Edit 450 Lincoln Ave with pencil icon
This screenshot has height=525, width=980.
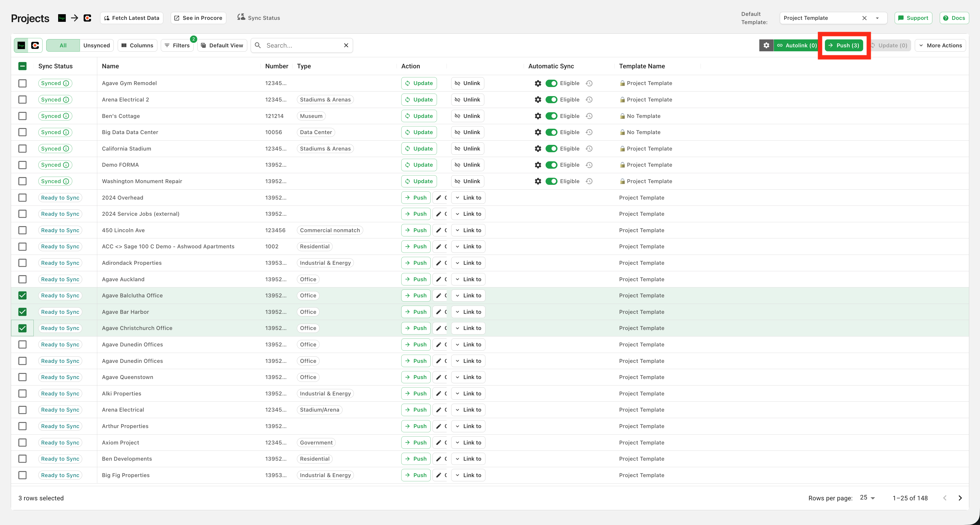tap(439, 230)
